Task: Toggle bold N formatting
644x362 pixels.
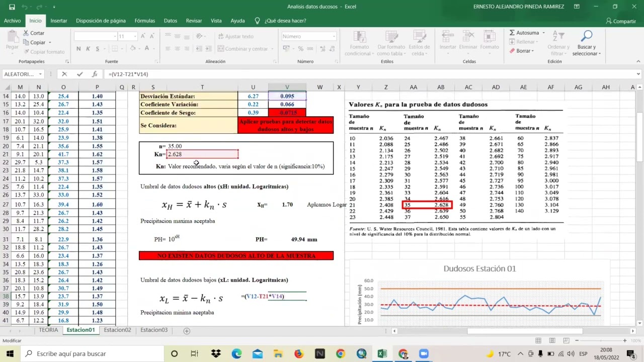Action: pyautogui.click(x=78, y=49)
